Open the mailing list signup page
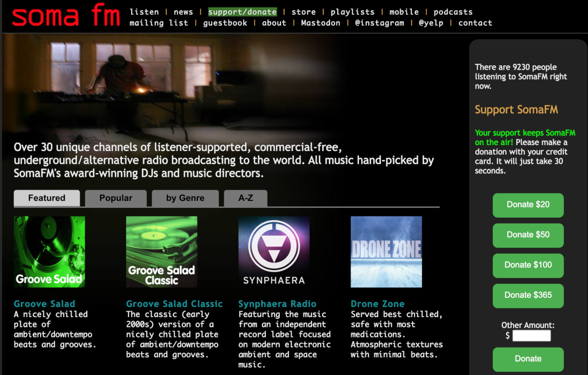588x375 pixels. click(158, 23)
